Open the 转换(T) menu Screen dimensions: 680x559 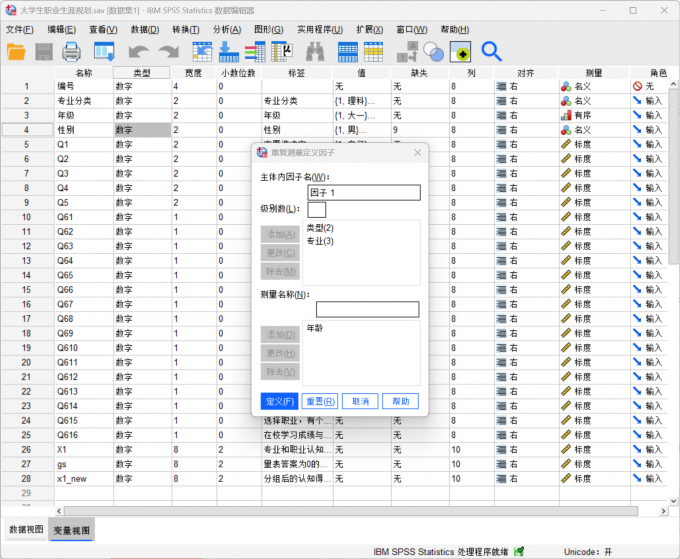(x=186, y=29)
